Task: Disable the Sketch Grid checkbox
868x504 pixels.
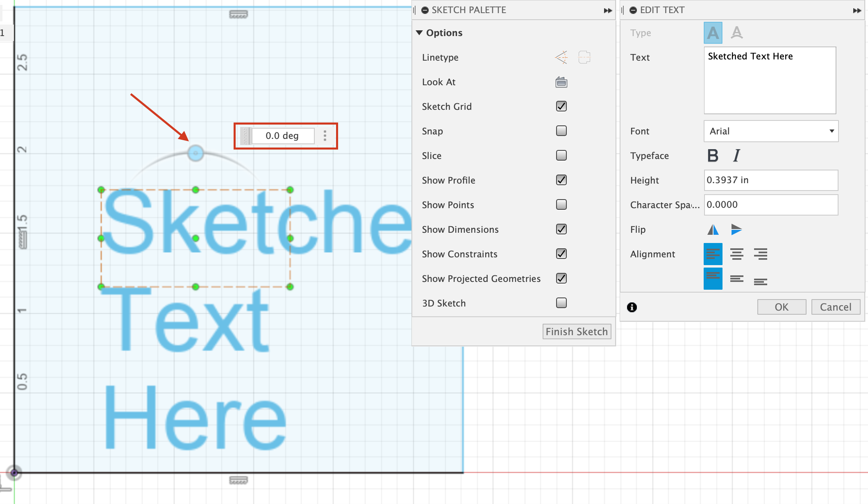Action: coord(561,107)
